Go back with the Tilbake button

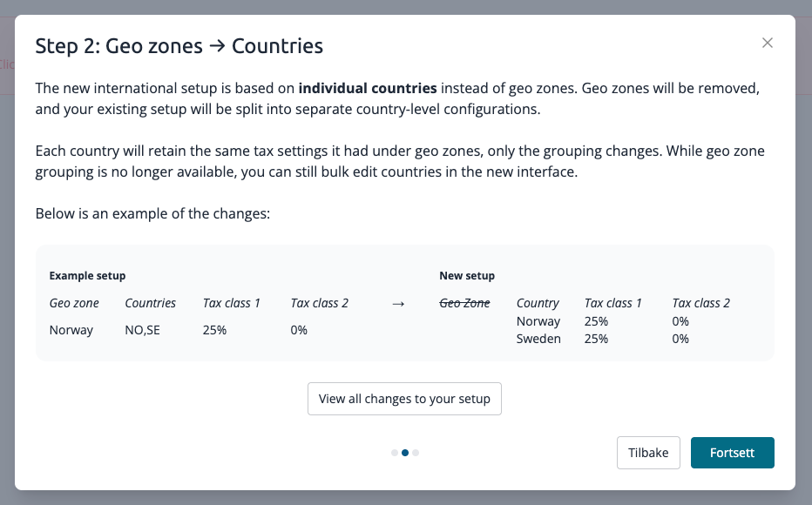pos(648,453)
